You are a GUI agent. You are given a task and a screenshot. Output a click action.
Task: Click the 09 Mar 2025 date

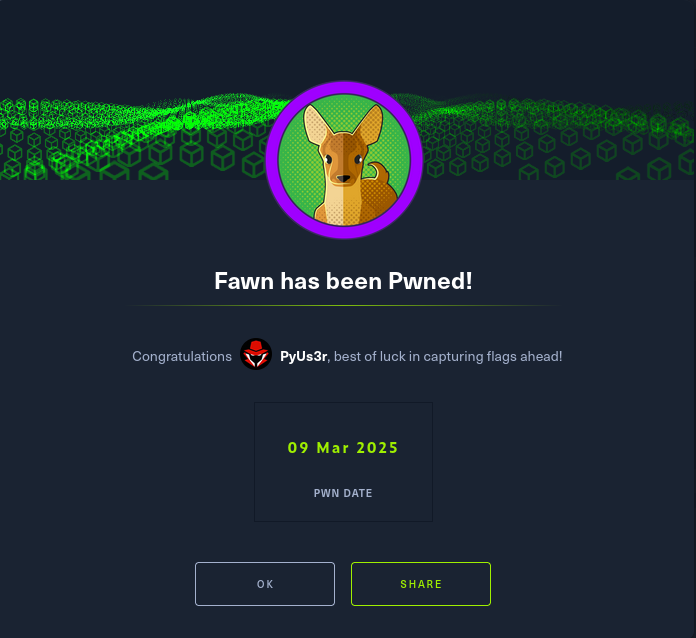pyautogui.click(x=343, y=448)
